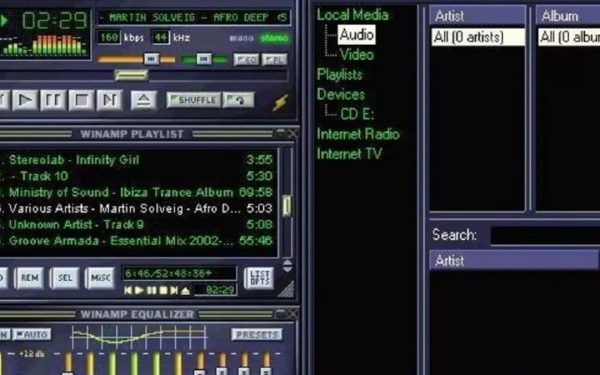
Task: Open Internet TV in library
Action: (349, 154)
